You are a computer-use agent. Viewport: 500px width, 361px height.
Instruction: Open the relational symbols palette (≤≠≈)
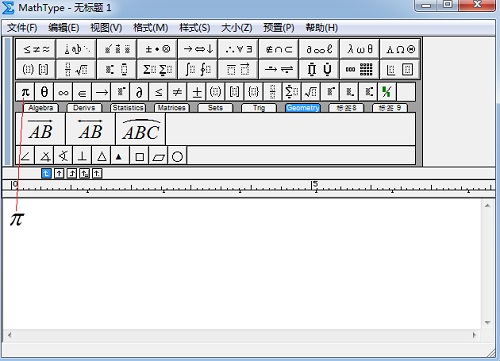(x=36, y=49)
